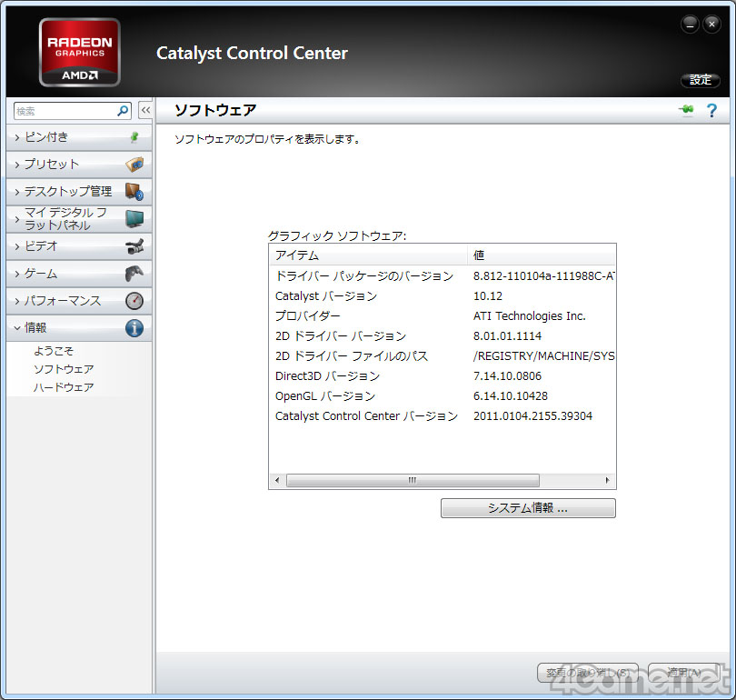
Task: Collapse the sidebar with double-chevron button
Action: [x=145, y=111]
